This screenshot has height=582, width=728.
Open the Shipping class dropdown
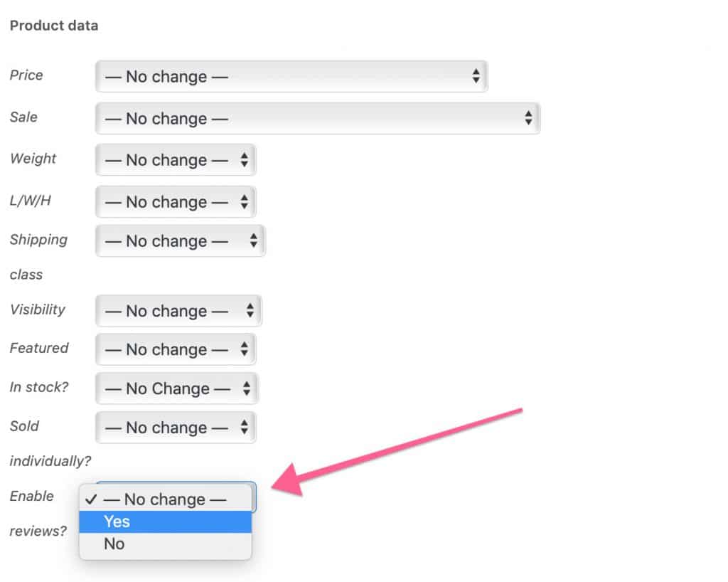[x=180, y=241]
